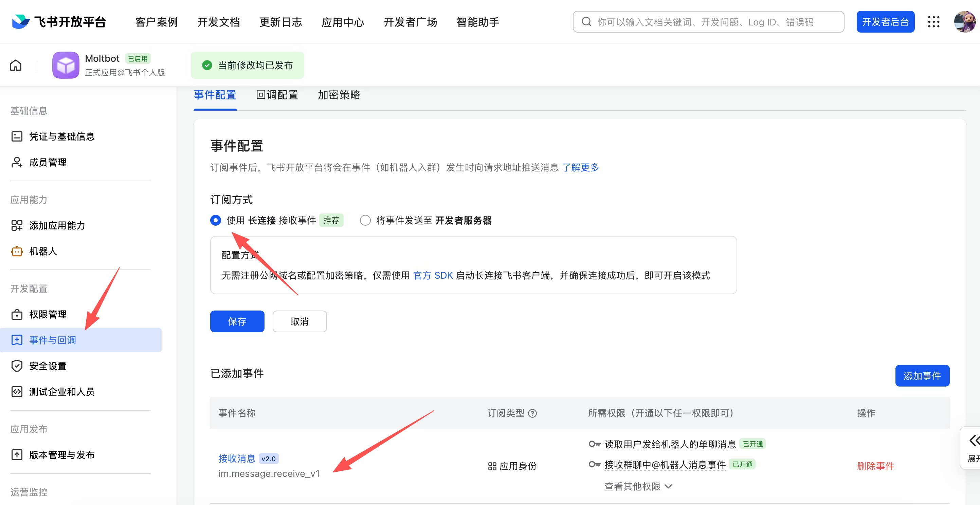This screenshot has height=505, width=980.
Task: Click the Moltbot app icon
Action: (x=66, y=65)
